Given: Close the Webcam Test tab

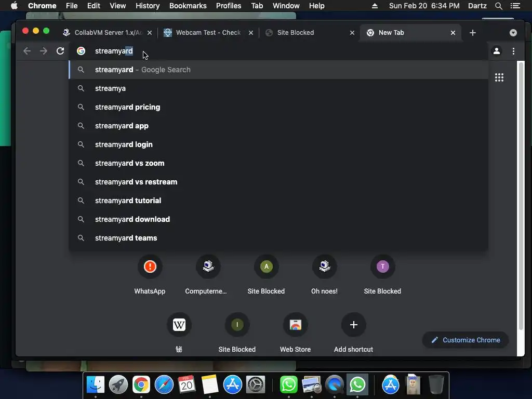Looking at the screenshot, I should click(x=251, y=33).
